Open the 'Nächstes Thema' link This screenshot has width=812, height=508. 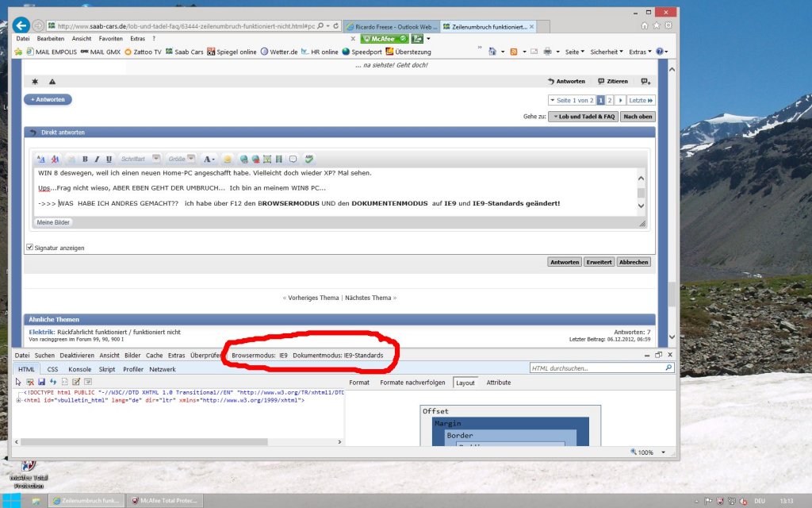[x=368, y=298]
